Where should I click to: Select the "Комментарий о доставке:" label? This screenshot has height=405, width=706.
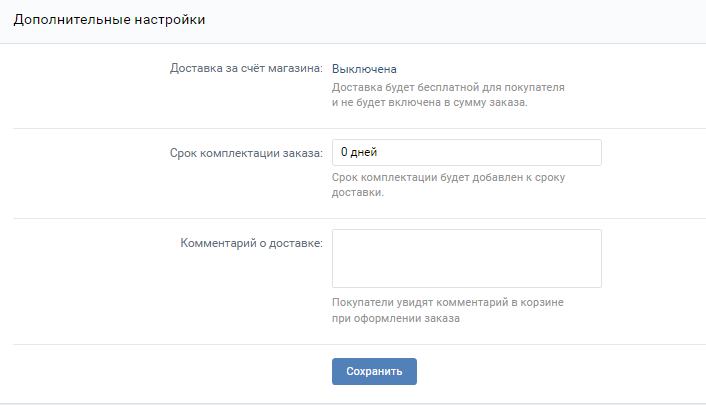[251, 243]
